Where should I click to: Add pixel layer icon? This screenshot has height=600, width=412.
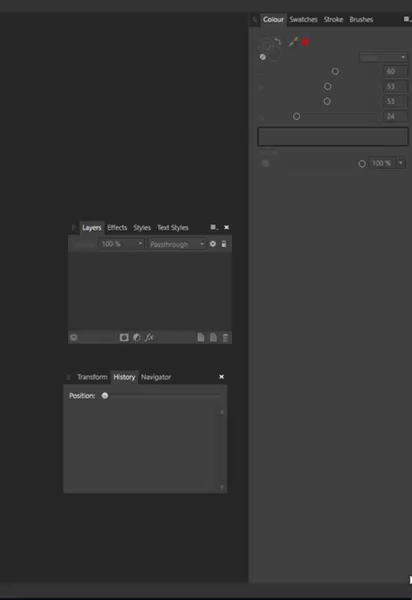click(x=213, y=338)
